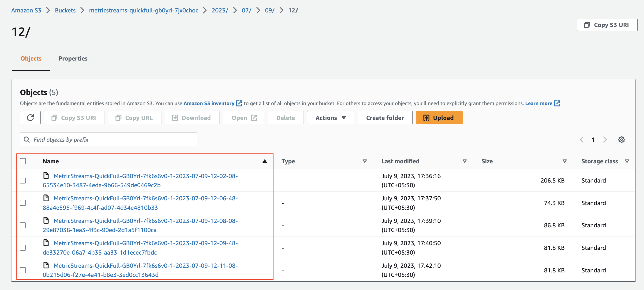Select the Objects tab
The image size is (644, 290).
30,58
